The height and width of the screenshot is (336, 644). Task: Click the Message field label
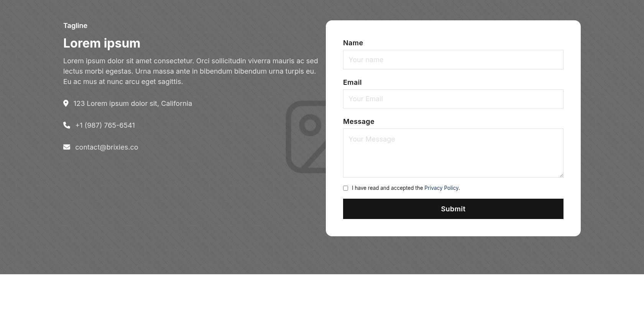[x=359, y=122]
